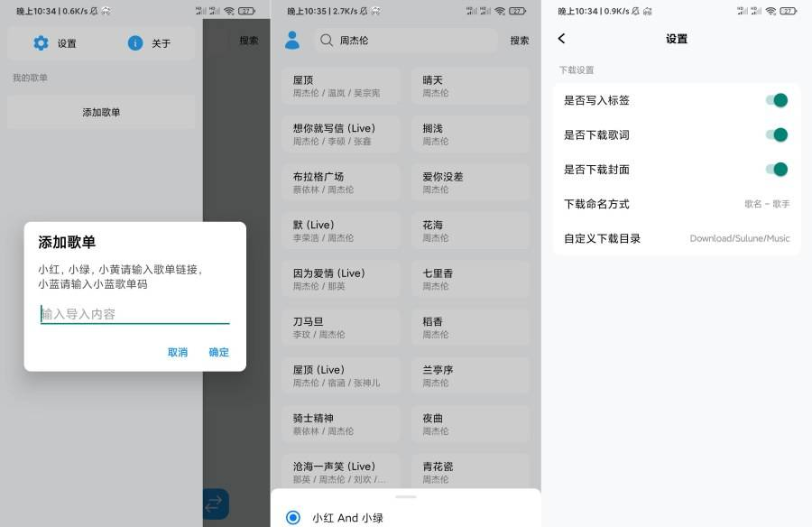
Task: Select the song 屋顶 (Live)
Action: point(341,375)
